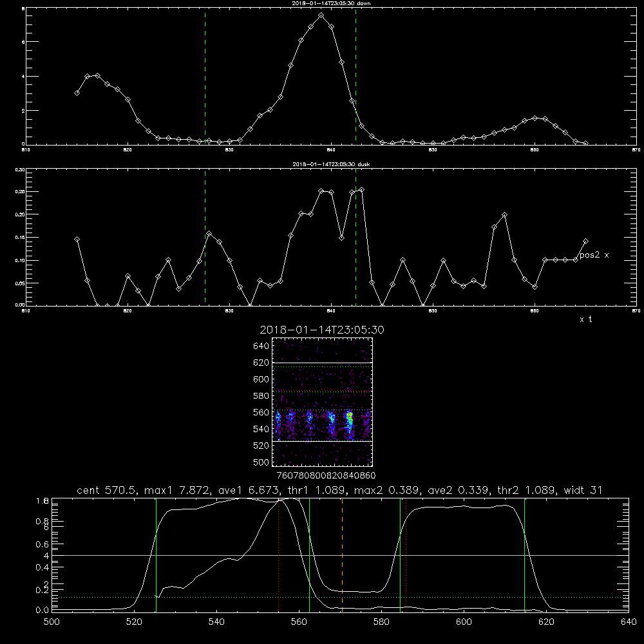
Task: Click the left green dashed line in the dawn plot
Action: tap(205, 77)
